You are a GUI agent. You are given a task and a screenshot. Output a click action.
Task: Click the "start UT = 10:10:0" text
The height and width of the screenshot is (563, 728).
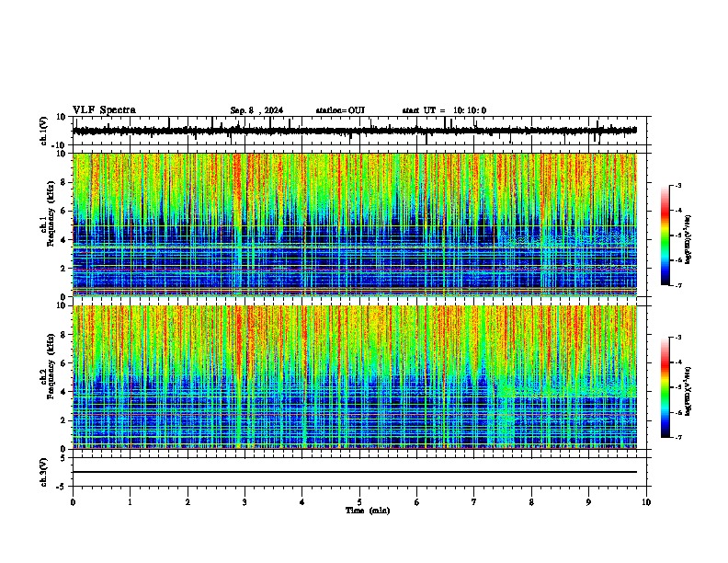(444, 110)
